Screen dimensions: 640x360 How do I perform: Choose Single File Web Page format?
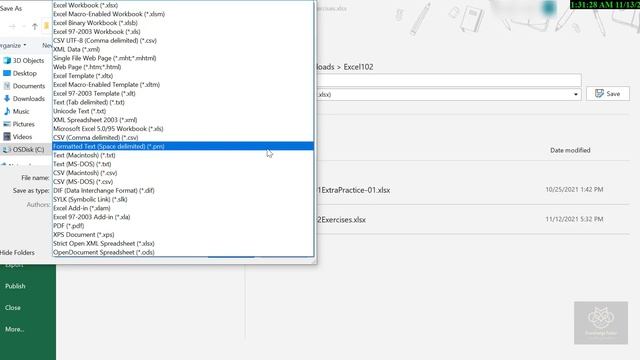(x=183, y=58)
